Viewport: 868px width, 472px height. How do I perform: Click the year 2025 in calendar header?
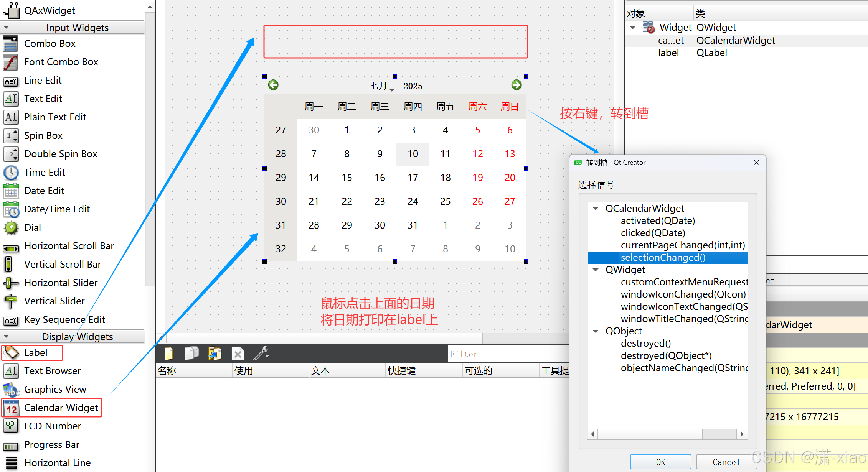point(413,86)
